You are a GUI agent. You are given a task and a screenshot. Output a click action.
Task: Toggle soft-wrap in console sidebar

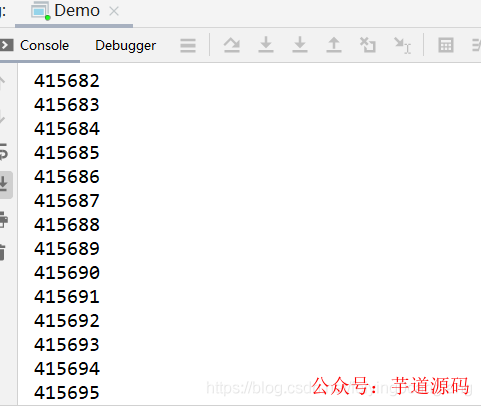(x=3, y=152)
